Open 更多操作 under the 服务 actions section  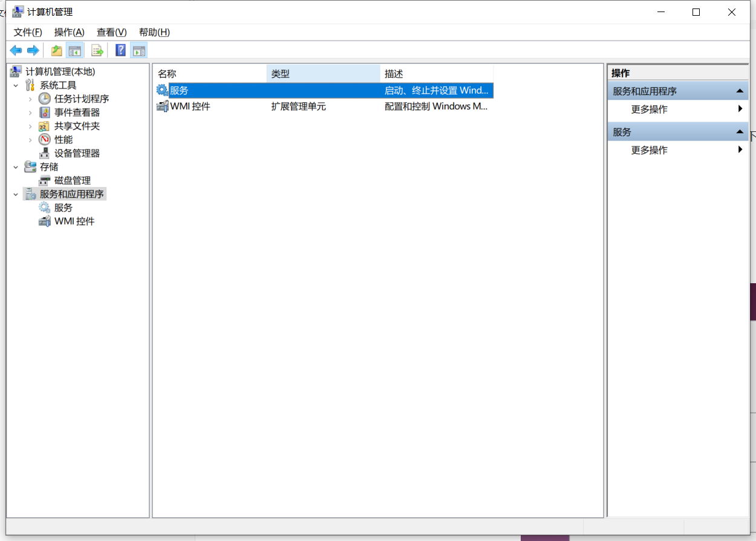point(678,150)
